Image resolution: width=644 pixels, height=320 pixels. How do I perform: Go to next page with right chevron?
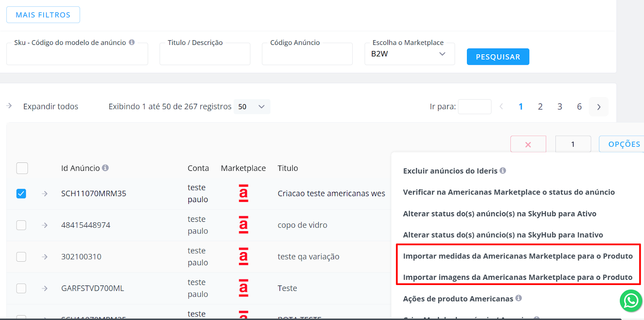pos(599,107)
